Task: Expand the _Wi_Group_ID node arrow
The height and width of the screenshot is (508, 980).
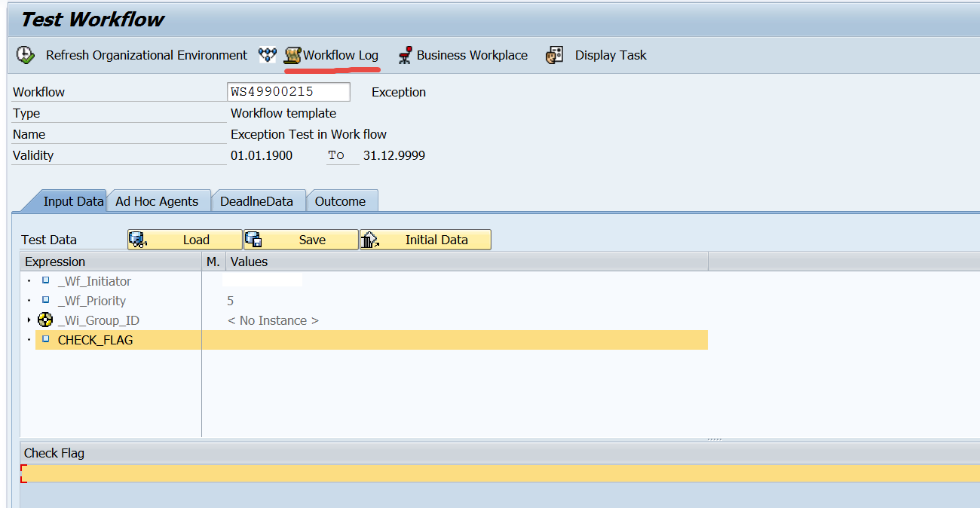Action: (29, 320)
